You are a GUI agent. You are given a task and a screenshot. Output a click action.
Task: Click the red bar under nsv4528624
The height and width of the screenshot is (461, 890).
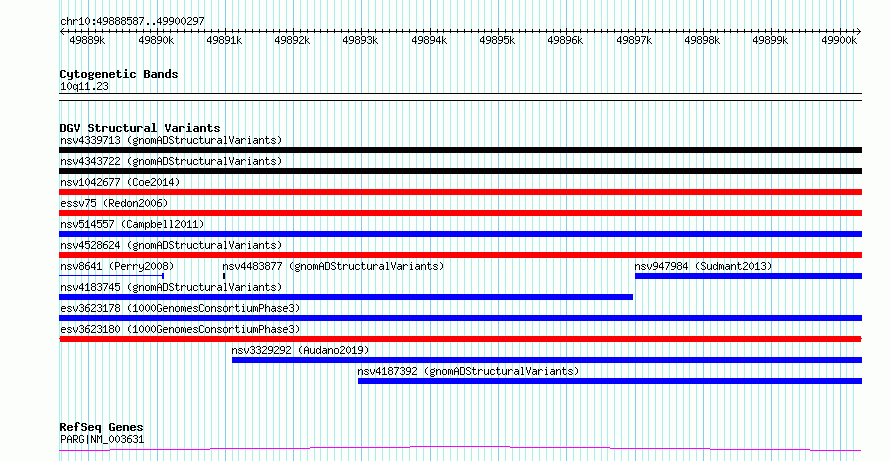point(460,255)
